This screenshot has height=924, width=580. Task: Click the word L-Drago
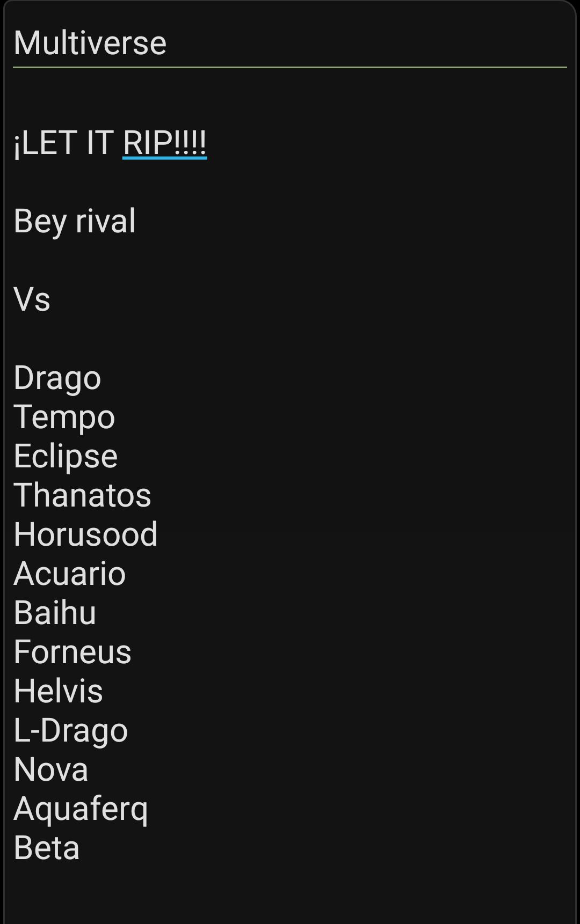click(x=71, y=730)
